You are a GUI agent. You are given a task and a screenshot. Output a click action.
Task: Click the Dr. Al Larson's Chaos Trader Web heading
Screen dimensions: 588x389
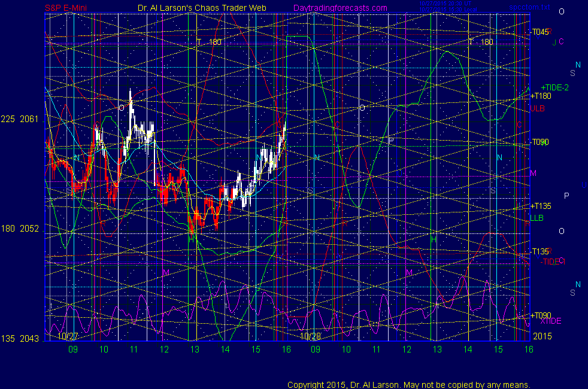[x=202, y=8]
